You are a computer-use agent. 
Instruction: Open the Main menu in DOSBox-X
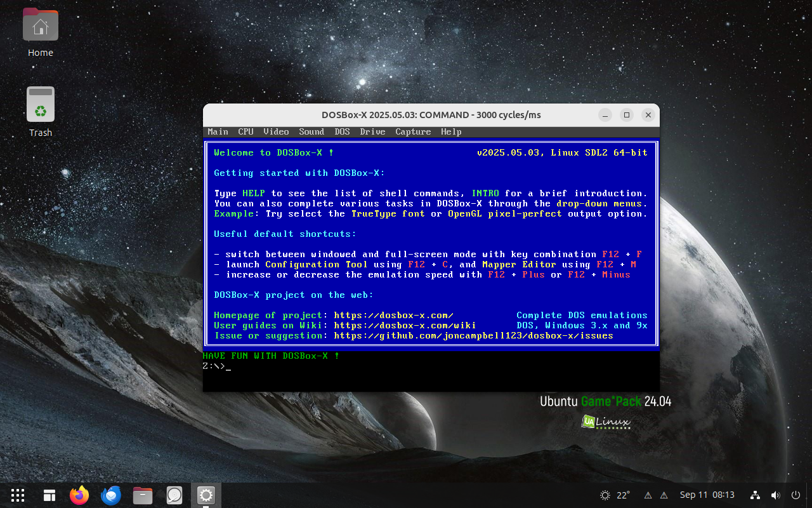point(218,132)
